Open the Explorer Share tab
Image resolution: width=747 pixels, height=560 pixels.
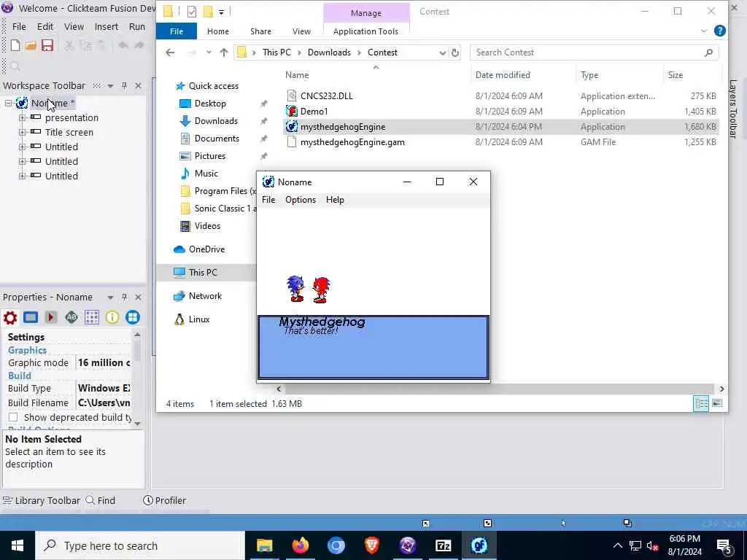(x=260, y=31)
